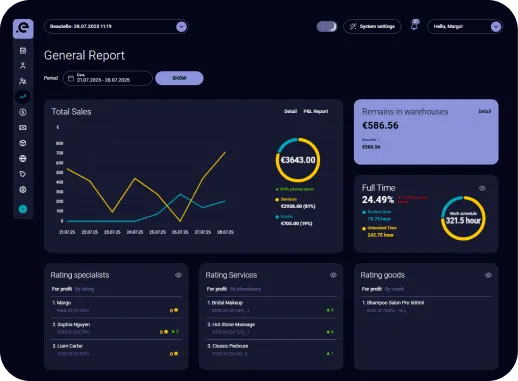Click the Services legend yellow dot
The image size is (518, 381).
click(277, 200)
